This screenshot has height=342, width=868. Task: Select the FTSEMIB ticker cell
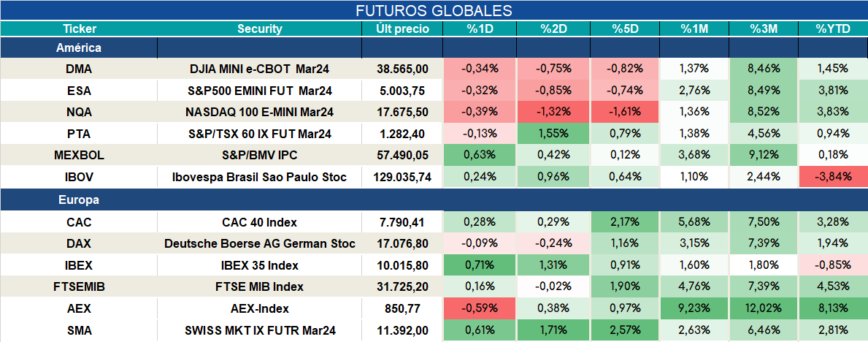[x=79, y=287]
